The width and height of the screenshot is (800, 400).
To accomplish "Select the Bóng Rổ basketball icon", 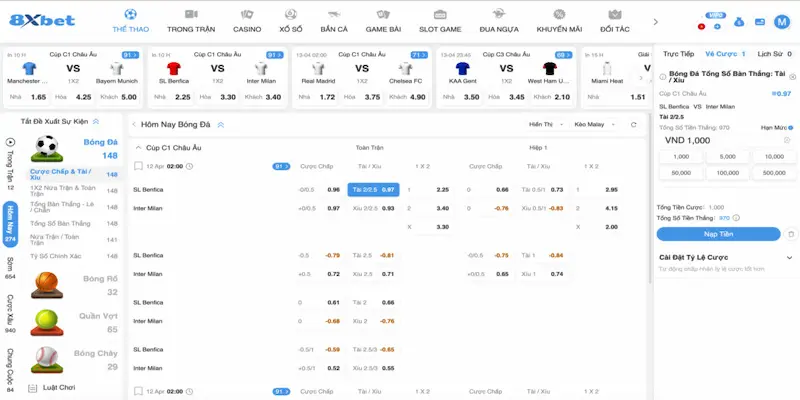I will 46,283.
